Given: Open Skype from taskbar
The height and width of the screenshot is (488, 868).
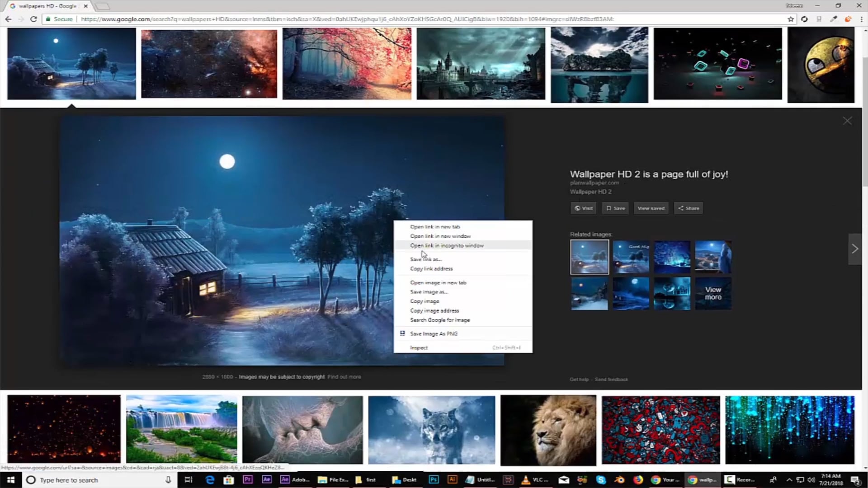Looking at the screenshot, I should 600,480.
